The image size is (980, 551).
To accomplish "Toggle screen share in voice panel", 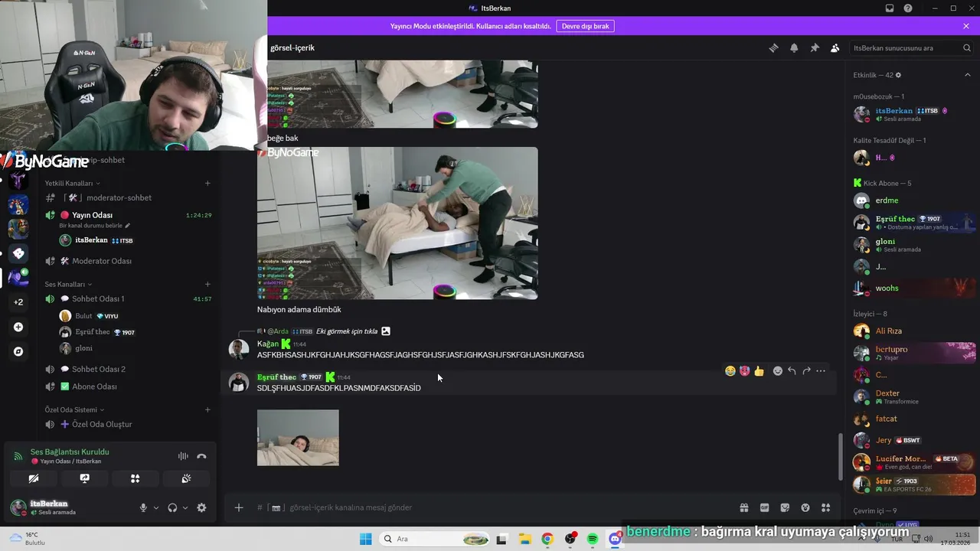I will [x=85, y=478].
